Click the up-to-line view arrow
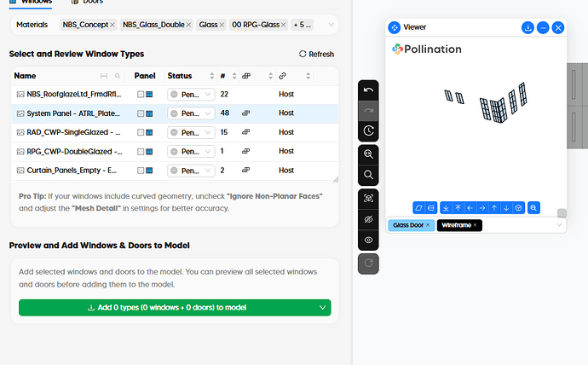 point(458,208)
